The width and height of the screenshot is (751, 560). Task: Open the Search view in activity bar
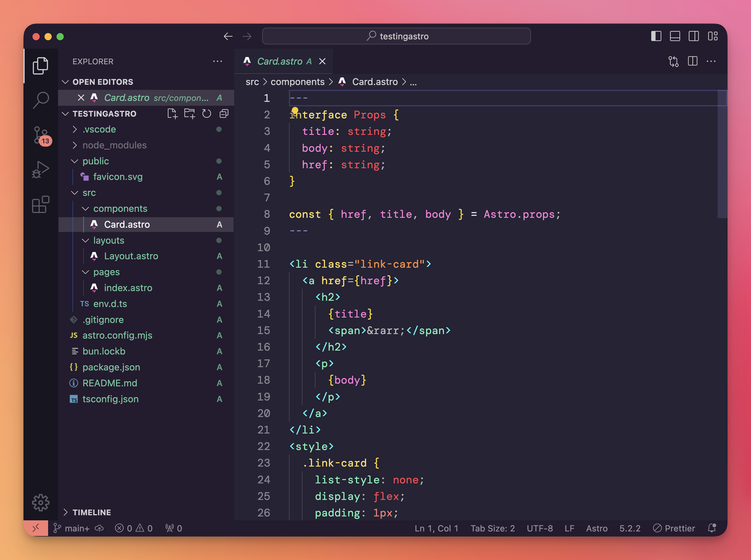(x=41, y=100)
